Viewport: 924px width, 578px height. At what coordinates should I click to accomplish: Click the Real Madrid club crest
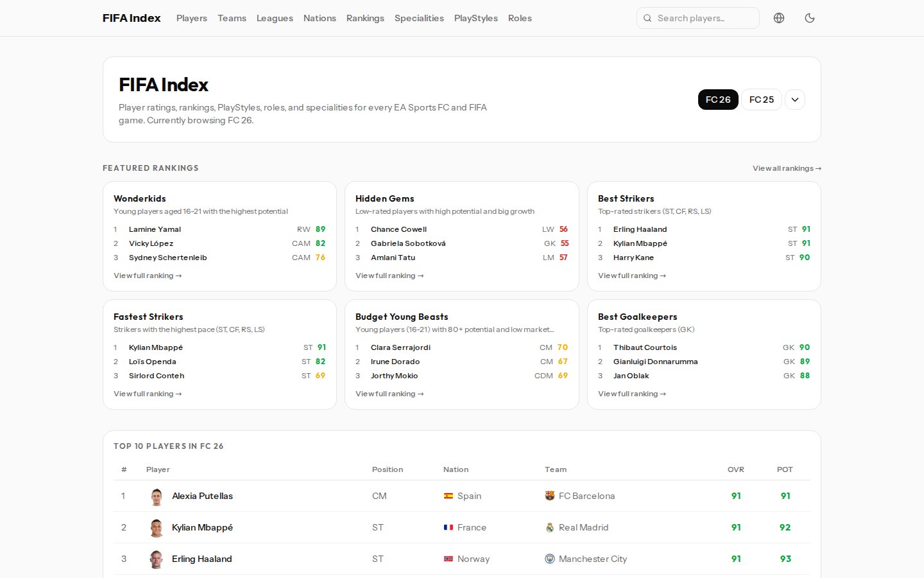[550, 527]
